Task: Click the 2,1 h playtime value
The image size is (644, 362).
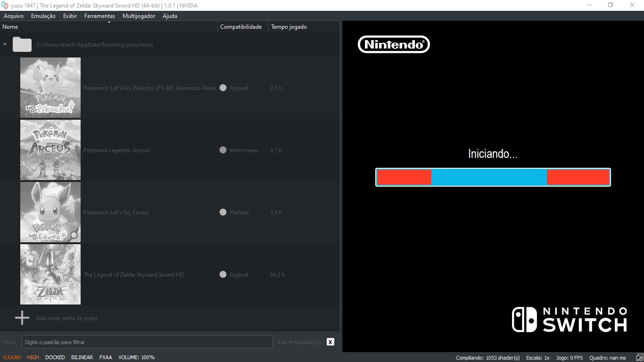Action: pyautogui.click(x=276, y=88)
